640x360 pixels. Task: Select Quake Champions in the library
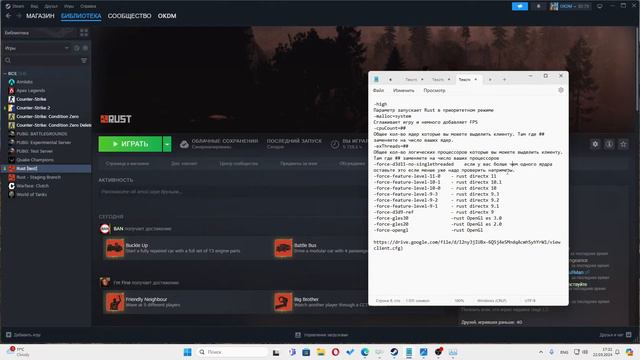point(35,160)
